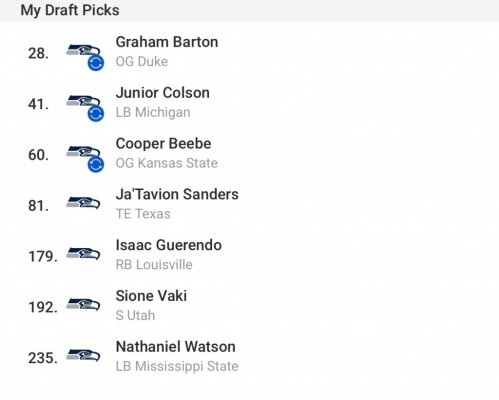Click Seahawks logo beside pick 179

pyautogui.click(x=83, y=254)
